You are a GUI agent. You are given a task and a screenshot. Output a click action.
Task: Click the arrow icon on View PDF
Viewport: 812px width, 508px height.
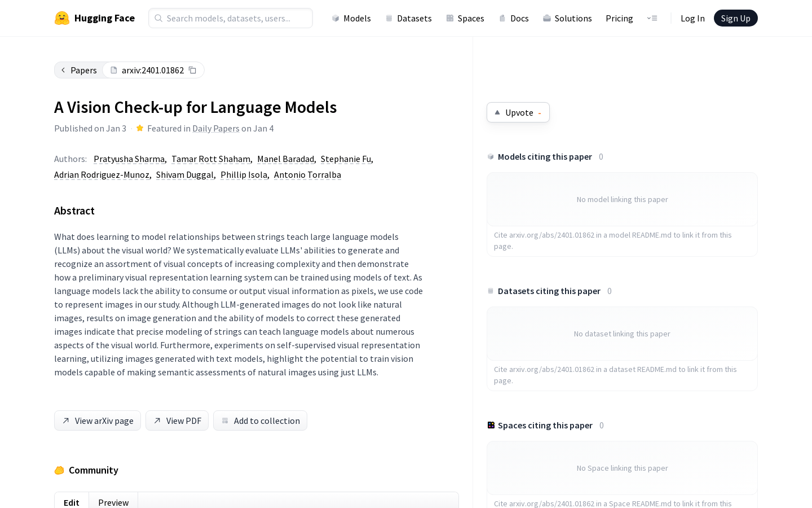click(x=157, y=421)
